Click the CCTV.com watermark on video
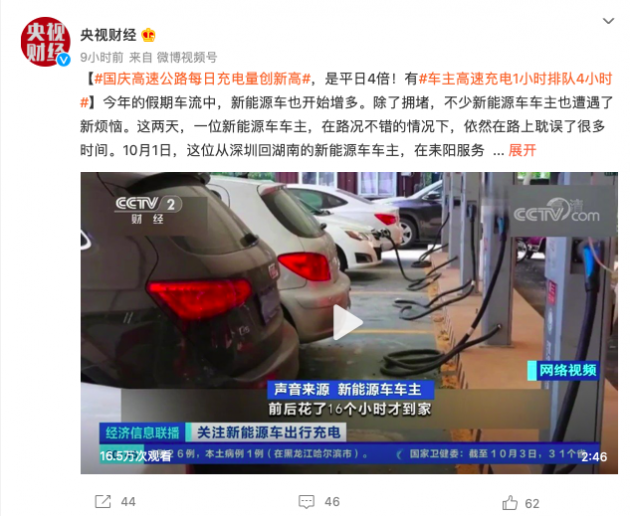630x516 pixels. click(556, 211)
